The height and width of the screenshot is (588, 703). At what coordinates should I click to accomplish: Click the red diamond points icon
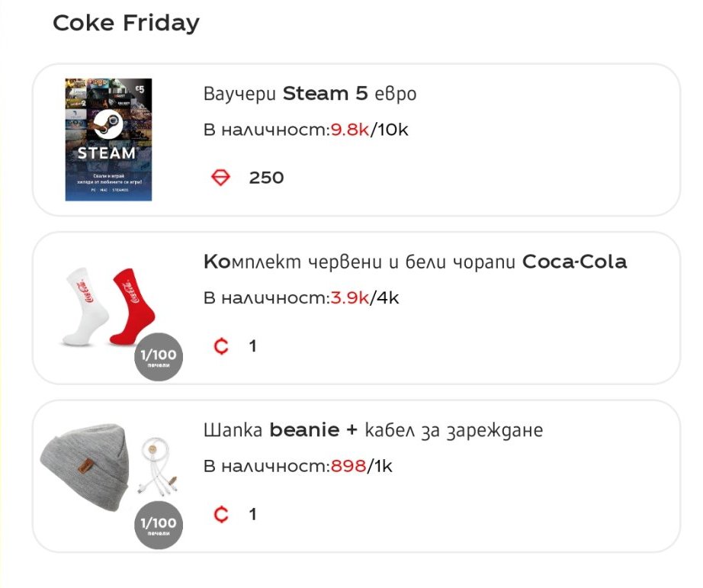coord(220,178)
